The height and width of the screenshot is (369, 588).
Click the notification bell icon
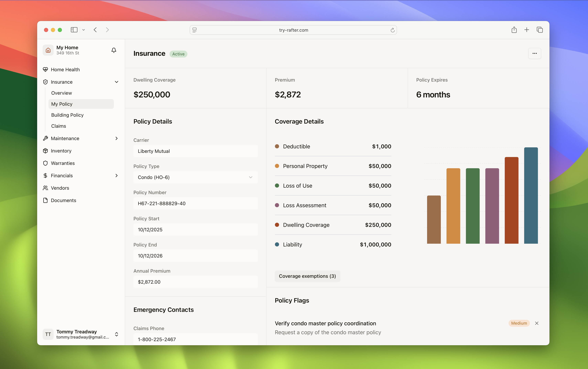click(114, 50)
